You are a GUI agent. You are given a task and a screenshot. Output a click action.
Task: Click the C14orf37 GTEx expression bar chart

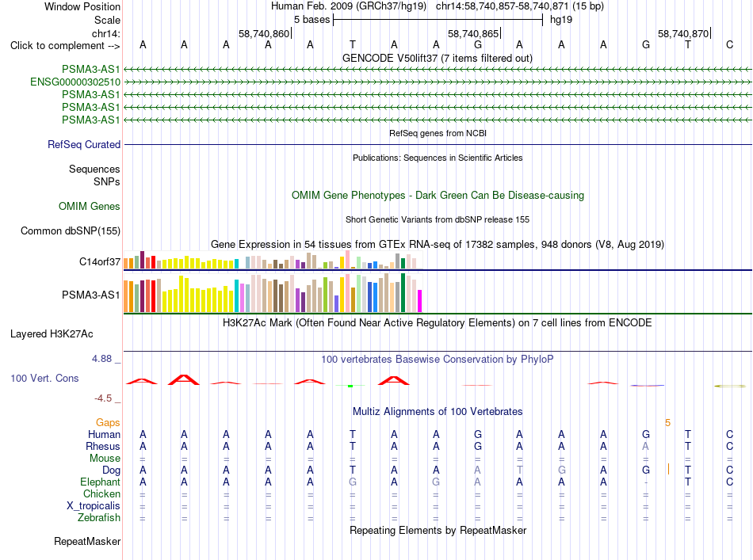pyautogui.click(x=273, y=260)
